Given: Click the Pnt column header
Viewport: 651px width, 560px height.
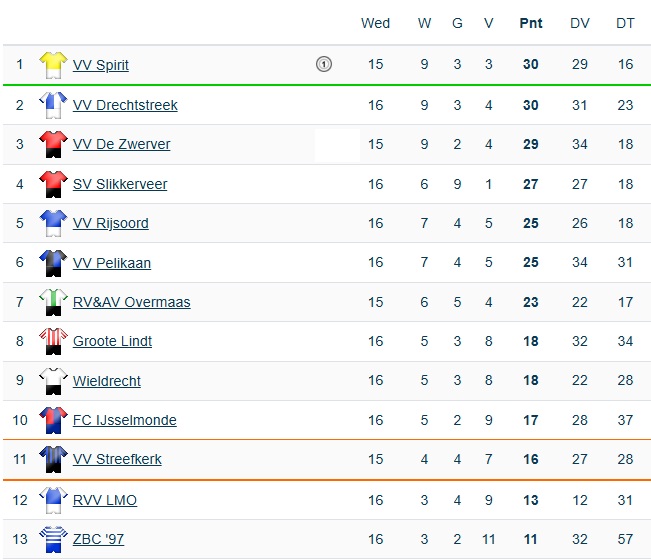Looking at the screenshot, I should click(531, 23).
